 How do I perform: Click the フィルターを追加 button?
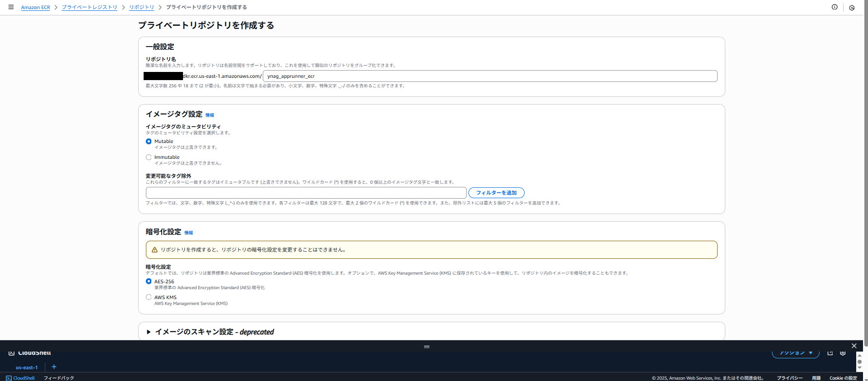tap(496, 193)
